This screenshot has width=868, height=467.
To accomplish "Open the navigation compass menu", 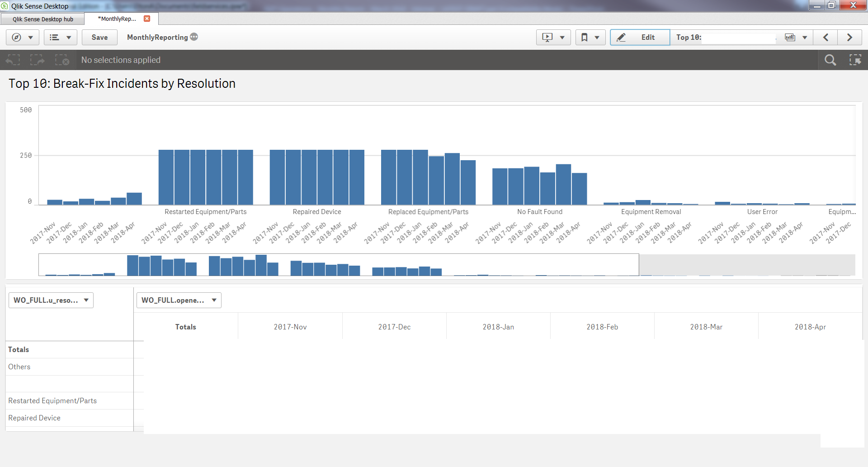I will pyautogui.click(x=17, y=38).
